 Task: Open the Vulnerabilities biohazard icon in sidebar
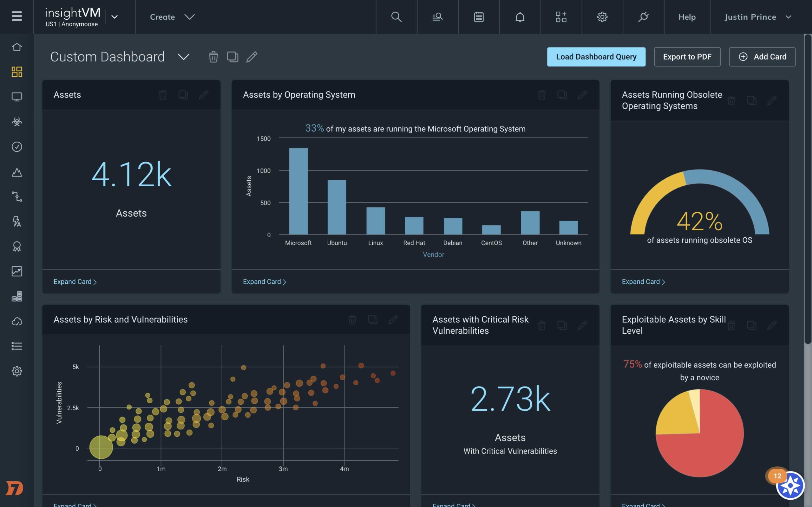click(17, 121)
